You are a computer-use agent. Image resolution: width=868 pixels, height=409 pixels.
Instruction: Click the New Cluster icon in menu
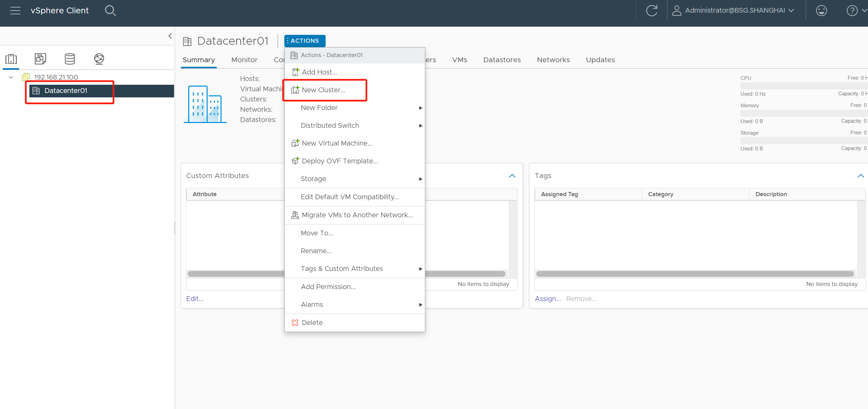tap(295, 90)
